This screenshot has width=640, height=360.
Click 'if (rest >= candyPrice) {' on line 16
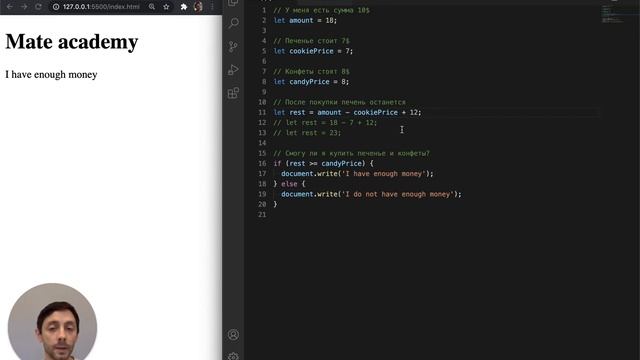click(323, 163)
